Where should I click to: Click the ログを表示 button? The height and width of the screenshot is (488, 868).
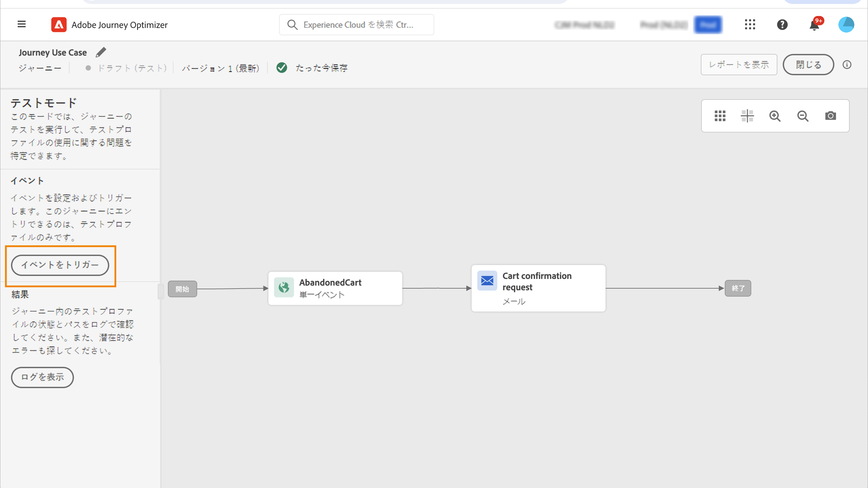click(x=42, y=377)
